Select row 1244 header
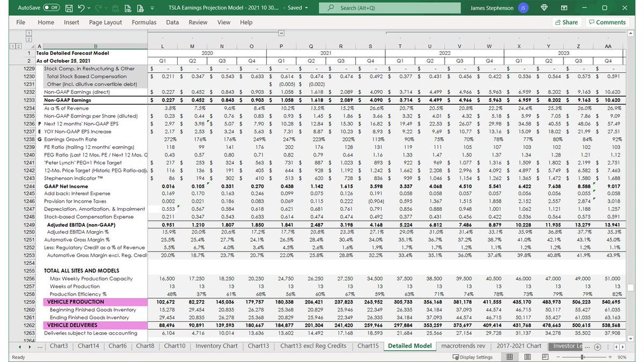The image size is (644, 362). 29,186
